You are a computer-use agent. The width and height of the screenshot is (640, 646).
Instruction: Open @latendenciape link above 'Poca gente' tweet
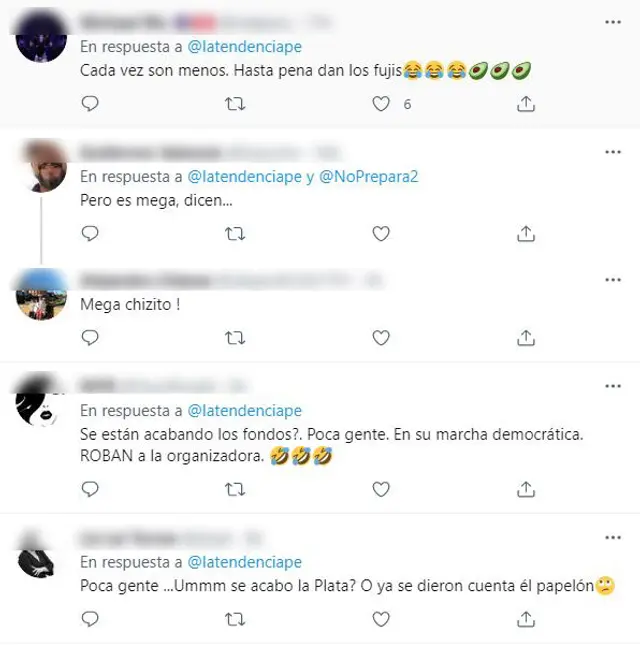pos(244,562)
